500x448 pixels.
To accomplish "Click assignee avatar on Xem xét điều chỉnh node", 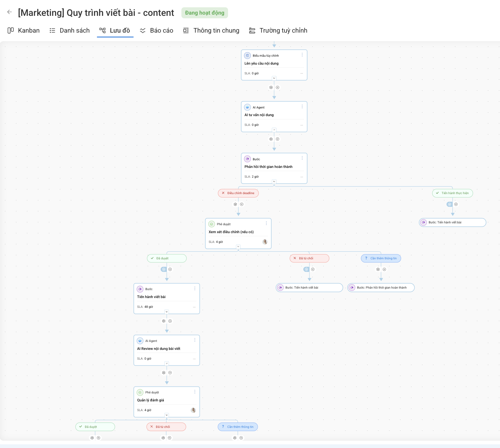I will pos(265,242).
